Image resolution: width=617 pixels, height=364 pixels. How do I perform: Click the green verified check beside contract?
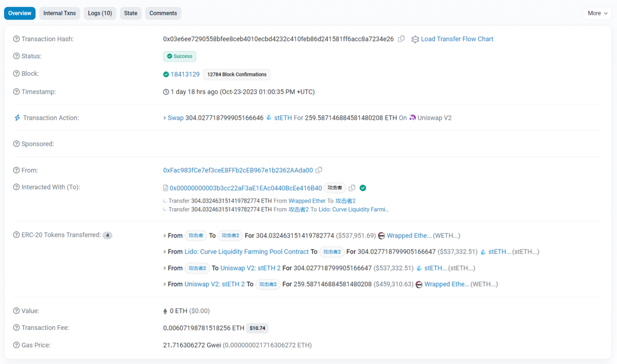tap(363, 188)
